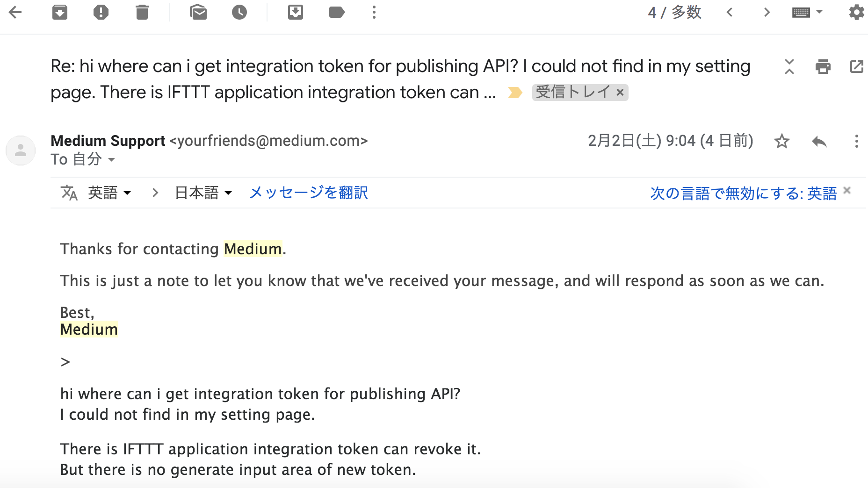
Task: Open Gmail settings gear
Action: tap(857, 12)
